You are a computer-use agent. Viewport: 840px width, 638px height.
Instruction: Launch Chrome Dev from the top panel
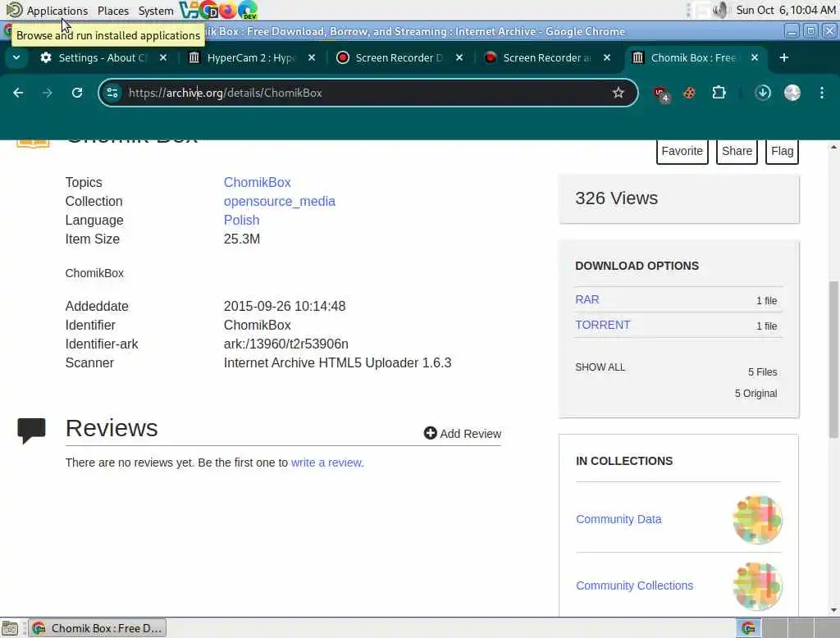pyautogui.click(x=209, y=10)
